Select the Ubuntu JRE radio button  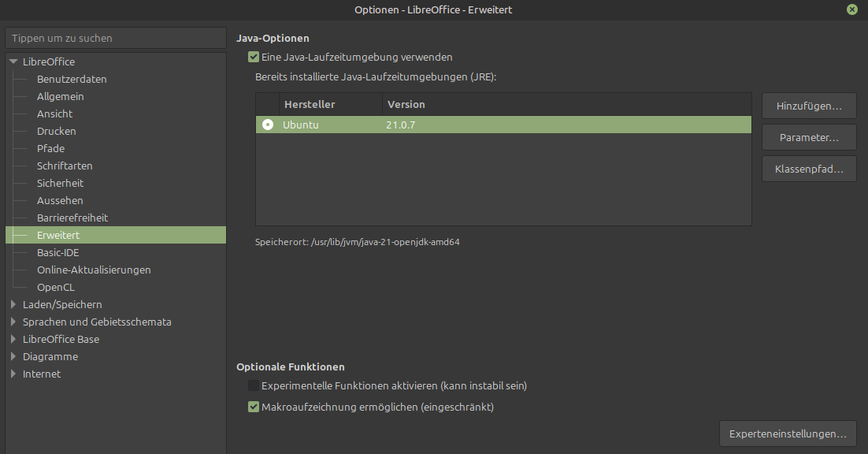(268, 125)
